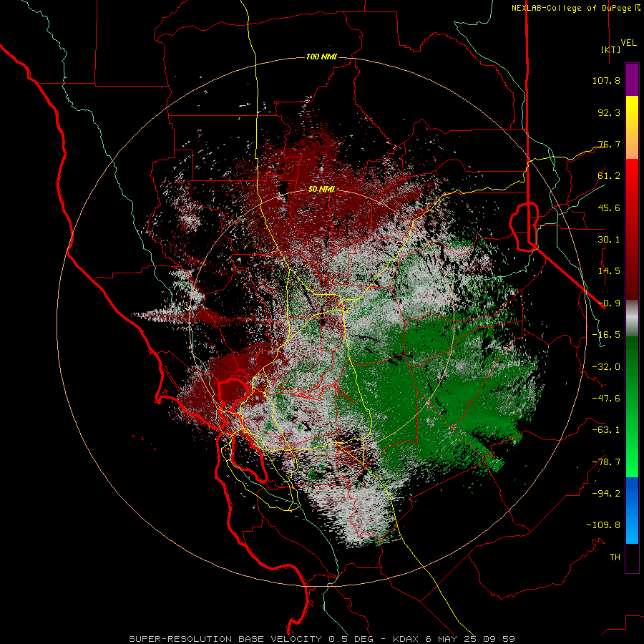
Task: Click the [KT] units label
Action: [610, 49]
